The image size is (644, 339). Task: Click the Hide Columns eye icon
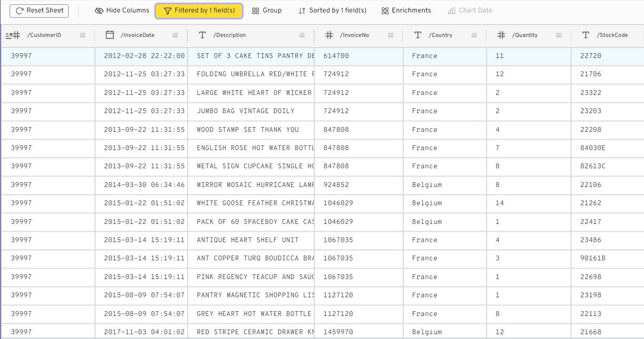(x=99, y=10)
